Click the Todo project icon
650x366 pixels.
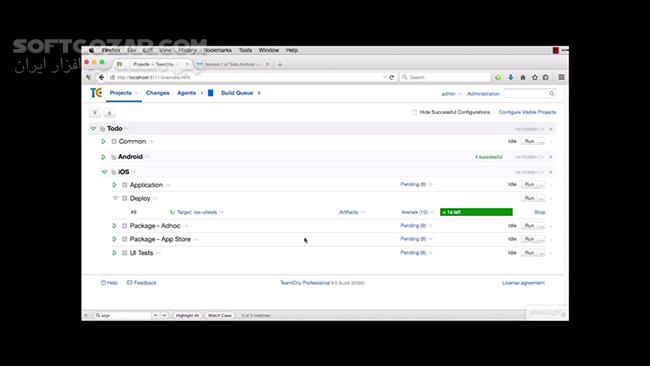click(102, 129)
